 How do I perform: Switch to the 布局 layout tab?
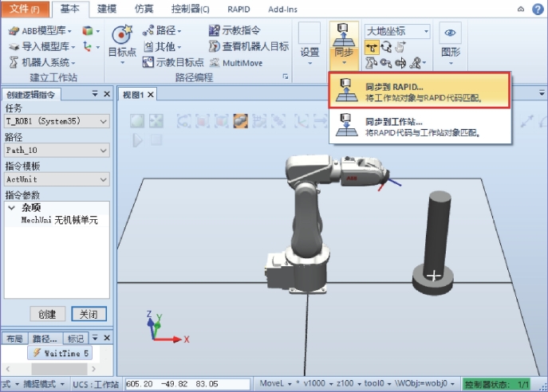point(14,339)
